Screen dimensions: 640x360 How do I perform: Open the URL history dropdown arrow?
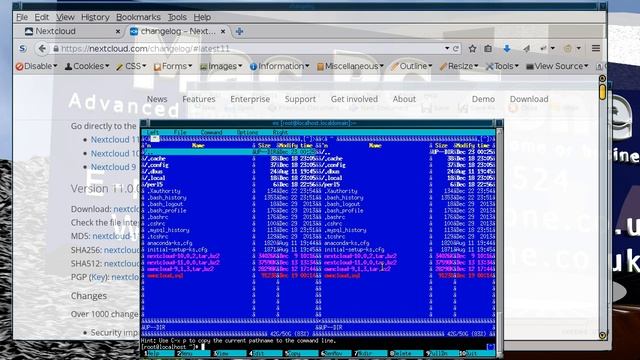(447, 49)
